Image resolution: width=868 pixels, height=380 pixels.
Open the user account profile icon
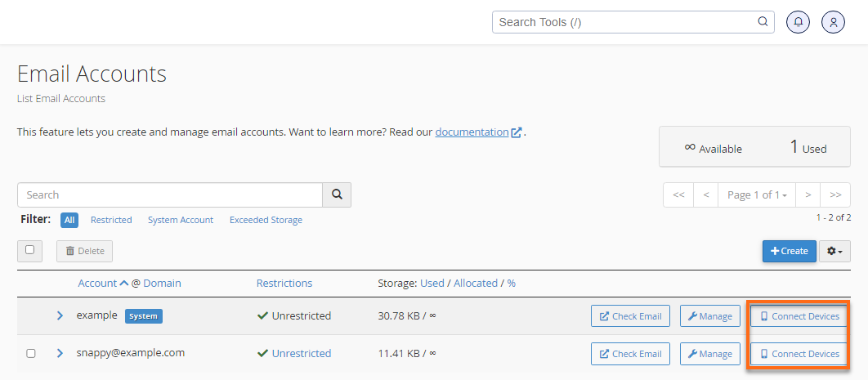click(833, 22)
